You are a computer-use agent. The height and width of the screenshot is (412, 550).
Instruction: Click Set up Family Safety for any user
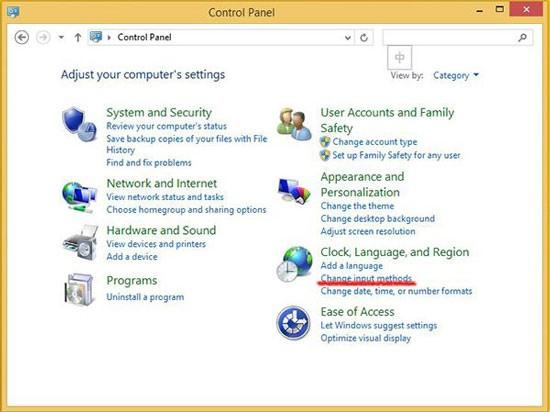396,155
